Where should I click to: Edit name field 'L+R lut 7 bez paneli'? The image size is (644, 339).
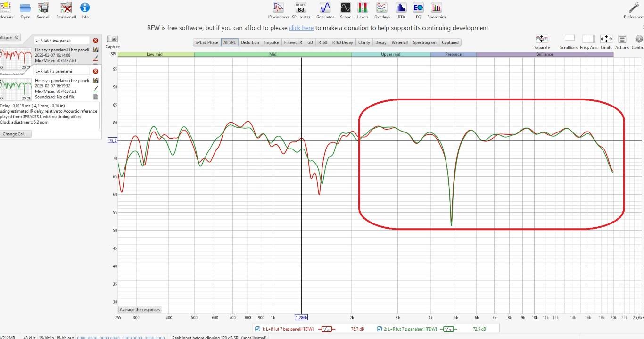(61, 41)
